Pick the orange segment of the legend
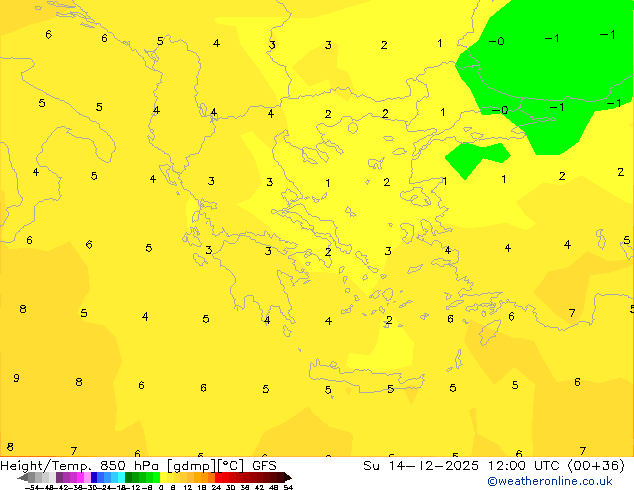The width and height of the screenshot is (634, 490). point(200,477)
